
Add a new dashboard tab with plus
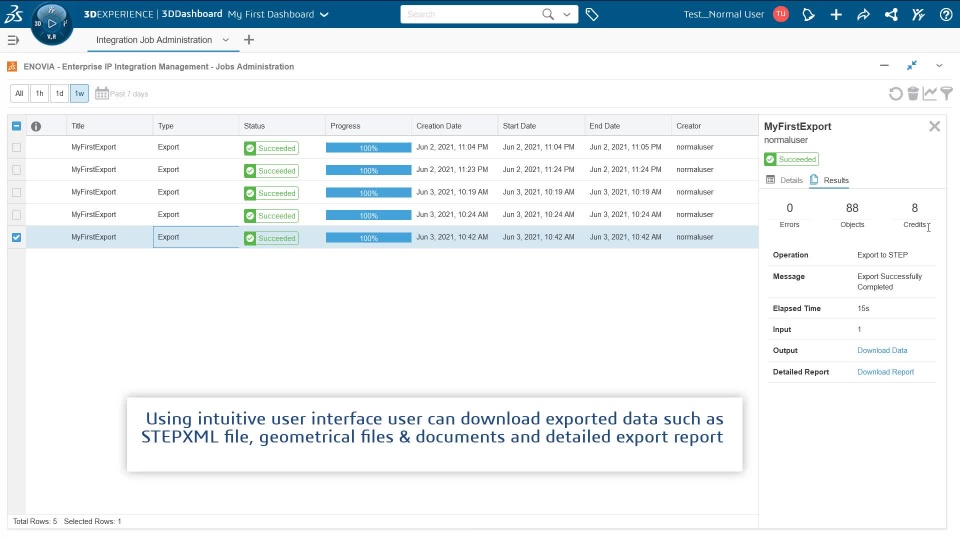[x=249, y=40]
